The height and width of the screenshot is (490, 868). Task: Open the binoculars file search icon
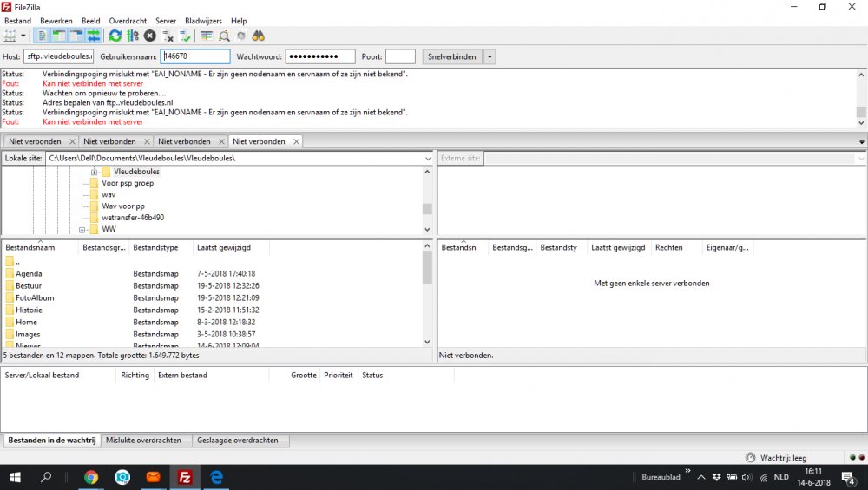pyautogui.click(x=258, y=36)
